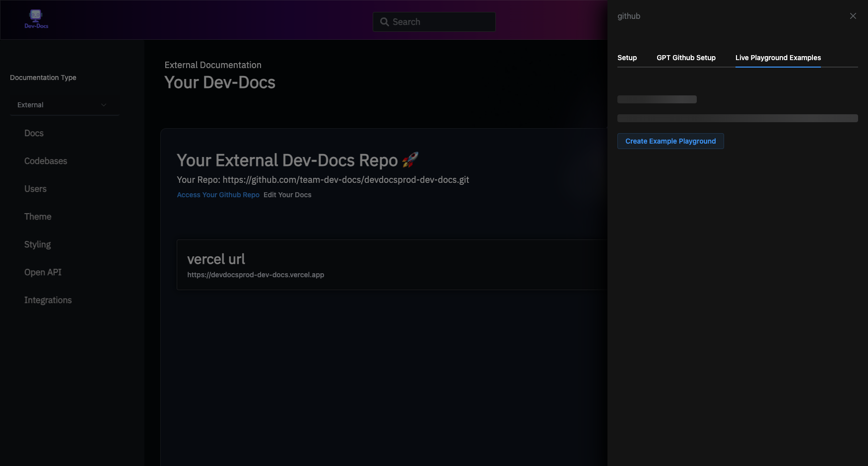
Task: Open Access Your Github Repo link
Action: [218, 195]
